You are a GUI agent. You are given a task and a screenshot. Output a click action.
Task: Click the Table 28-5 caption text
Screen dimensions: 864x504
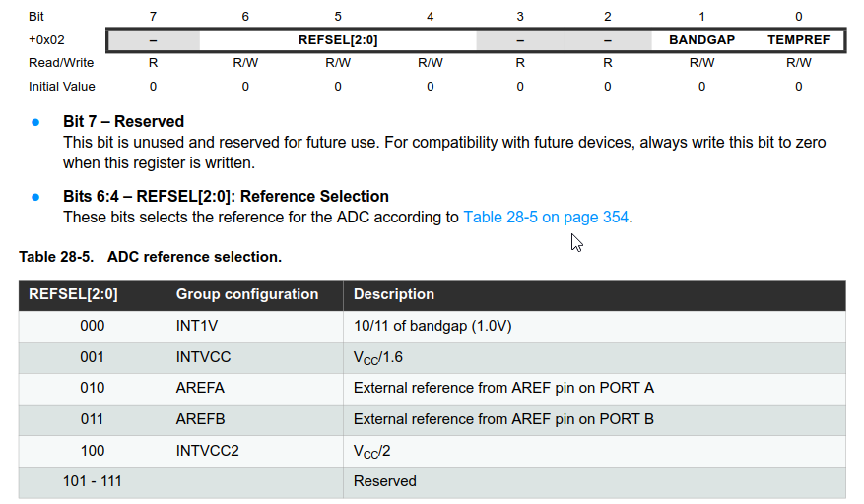[150, 257]
